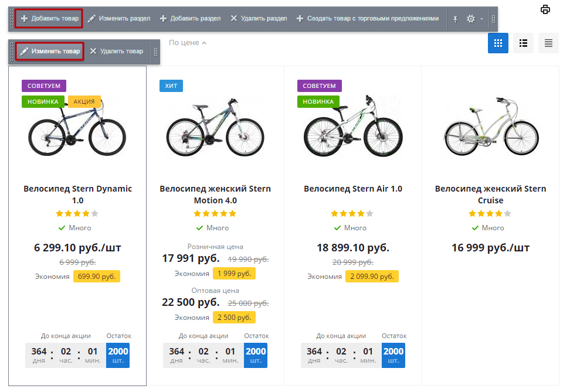Click the section toolbar right drag handle
570x392 pixels.
[493, 19]
